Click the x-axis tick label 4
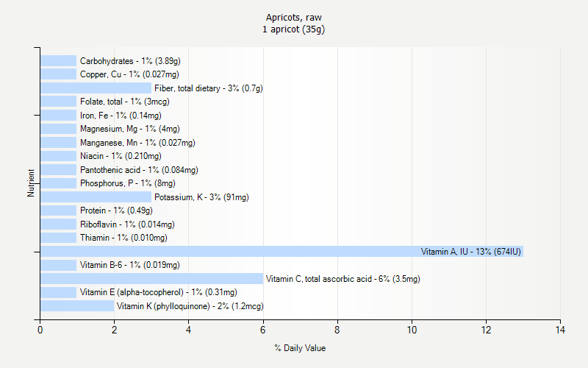 pos(188,330)
